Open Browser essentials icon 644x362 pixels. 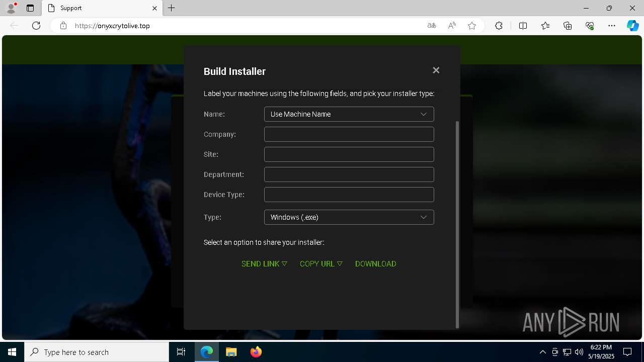[x=590, y=26]
